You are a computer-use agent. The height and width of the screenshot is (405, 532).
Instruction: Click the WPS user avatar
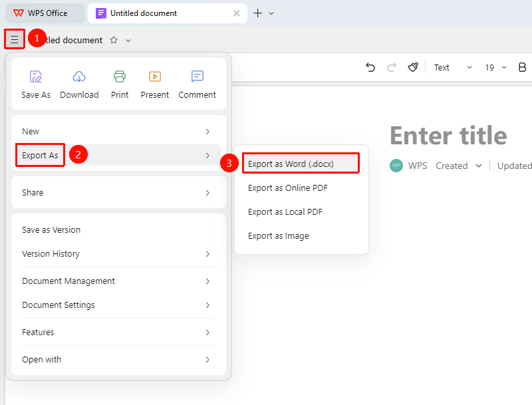point(396,166)
